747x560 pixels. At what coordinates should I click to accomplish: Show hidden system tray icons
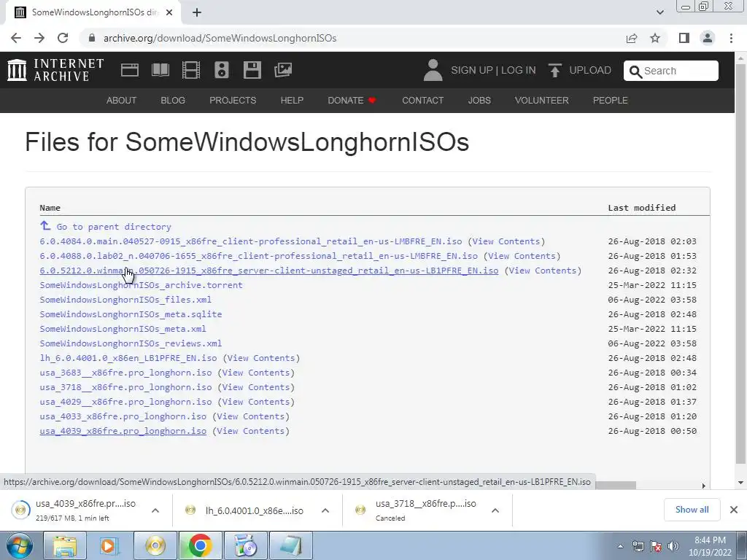(x=620, y=546)
